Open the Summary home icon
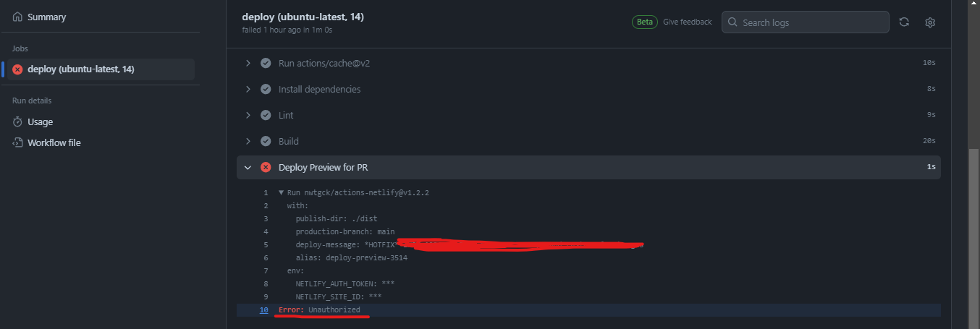 pos(17,17)
